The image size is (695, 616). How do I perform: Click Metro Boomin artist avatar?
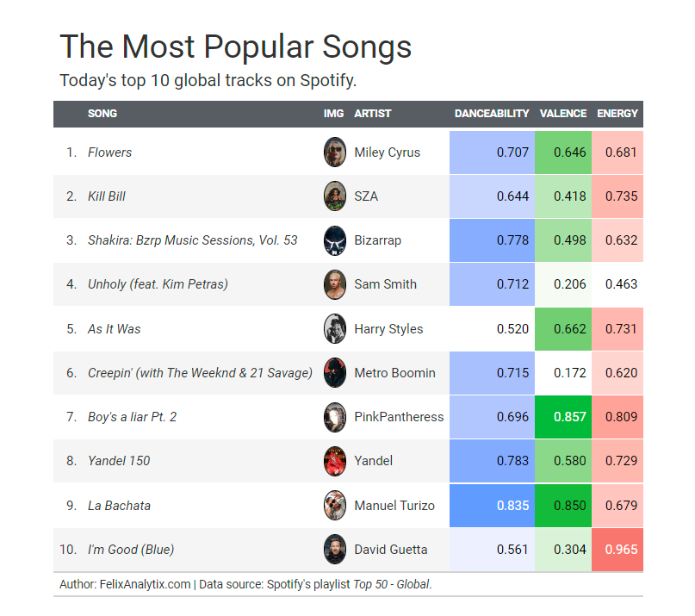(x=334, y=373)
